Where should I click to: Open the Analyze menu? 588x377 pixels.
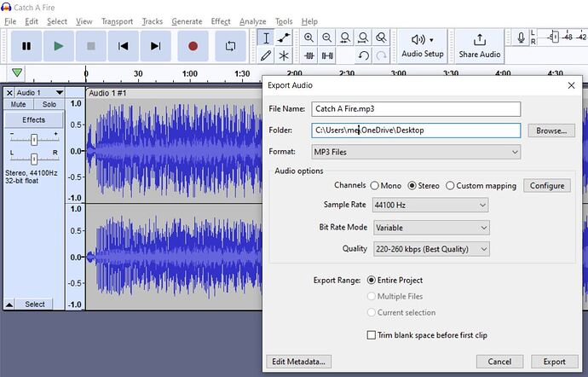[x=253, y=21]
